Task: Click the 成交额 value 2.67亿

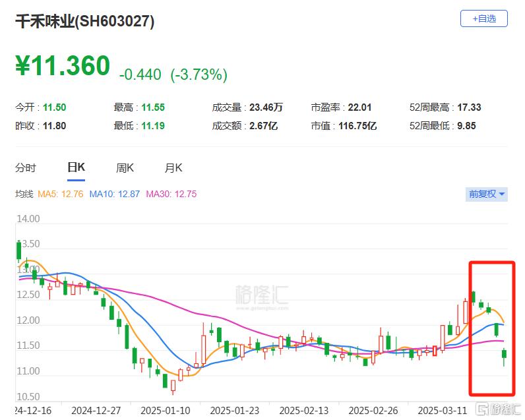Action: tap(264, 126)
